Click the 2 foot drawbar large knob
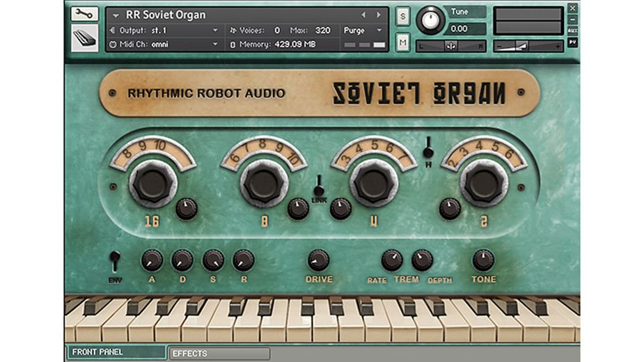Viewport: 644px width, 362px height. point(484,184)
